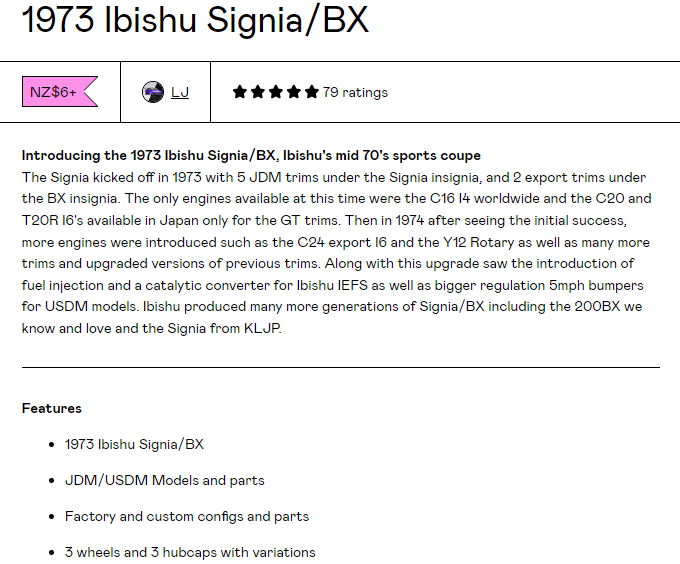Click the bold Introducing the 1973 heading
Screen dimensions: 680x564
click(251, 155)
